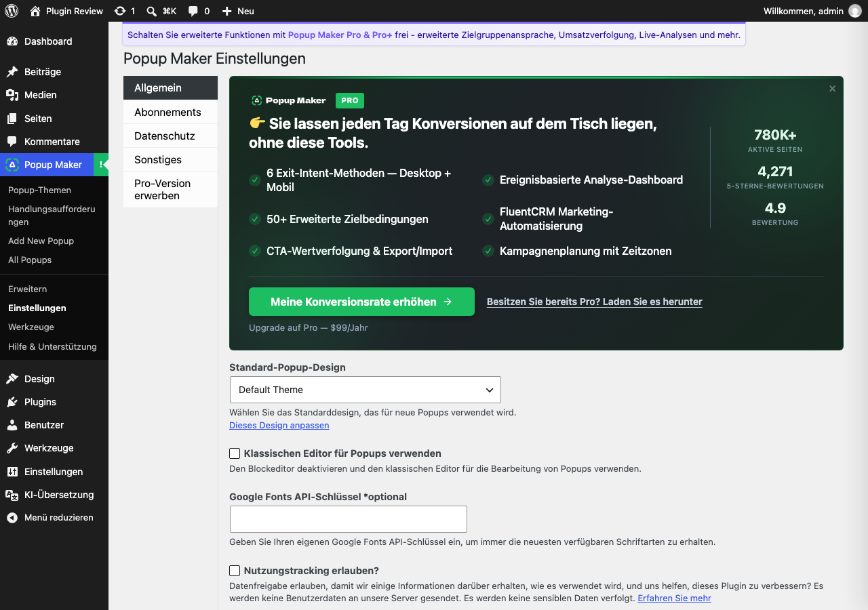868x610 pixels.
Task: Click the Einstellungen sliders icon in main menu
Action: [12, 472]
